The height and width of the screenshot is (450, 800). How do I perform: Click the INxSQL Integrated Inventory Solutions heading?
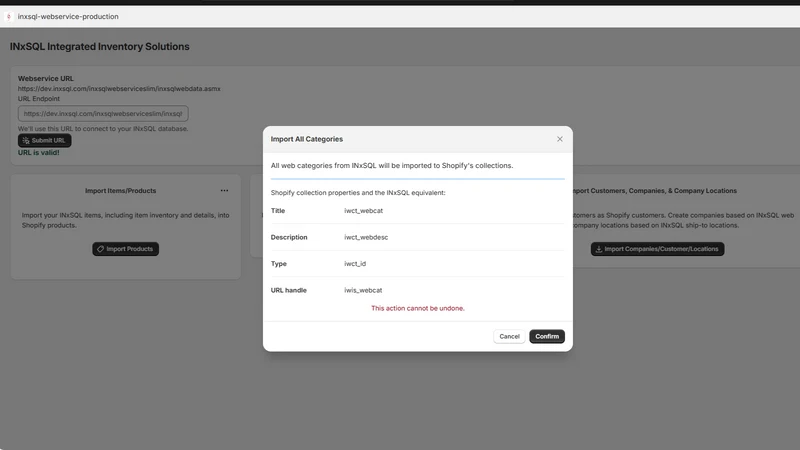tap(99, 46)
